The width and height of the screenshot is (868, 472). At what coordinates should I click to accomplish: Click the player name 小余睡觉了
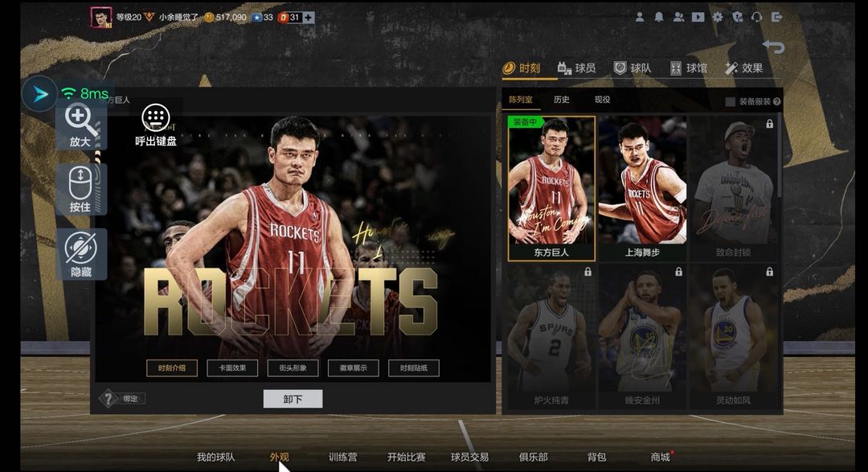tap(178, 17)
